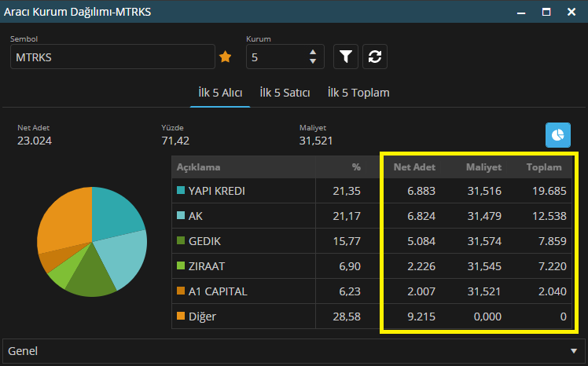Click Toplam cell 12.538
Image resolution: width=588 pixels, height=366 pixels.
549,216
